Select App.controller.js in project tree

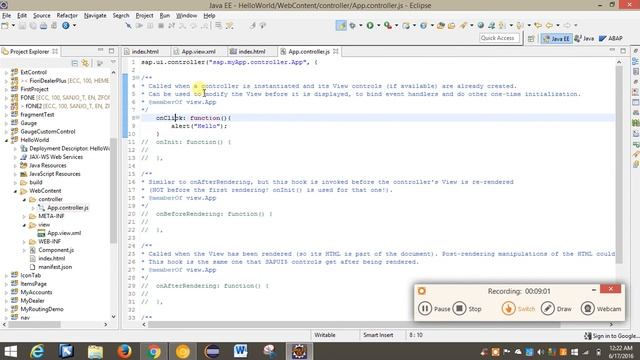point(67,208)
